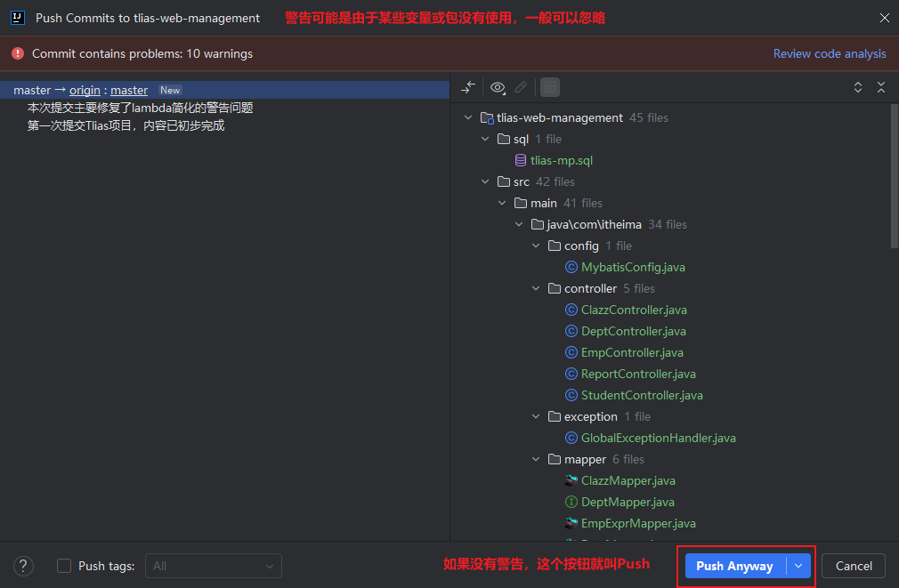Click the file tree vertical scrollbar
Viewport: 899px width, 588px height.
point(895,176)
